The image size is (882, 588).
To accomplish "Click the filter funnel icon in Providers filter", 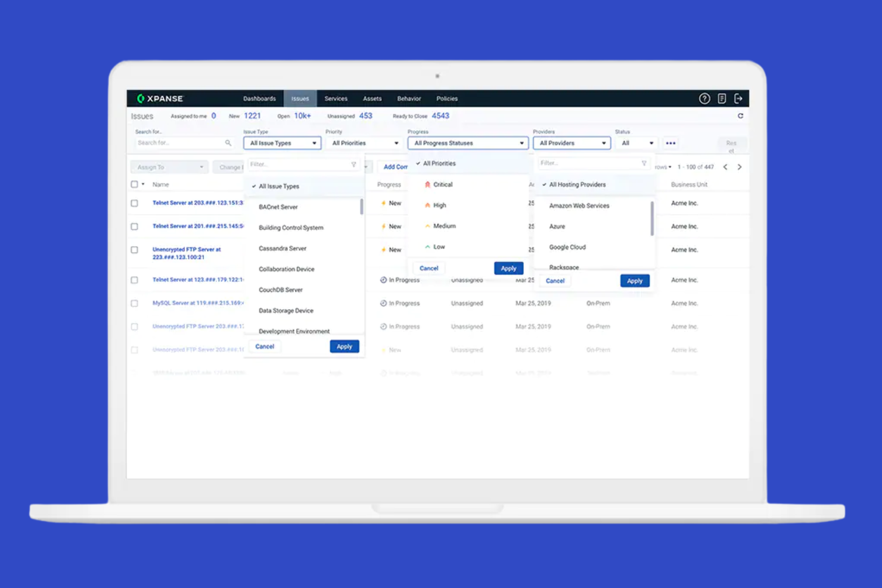I will tap(644, 163).
